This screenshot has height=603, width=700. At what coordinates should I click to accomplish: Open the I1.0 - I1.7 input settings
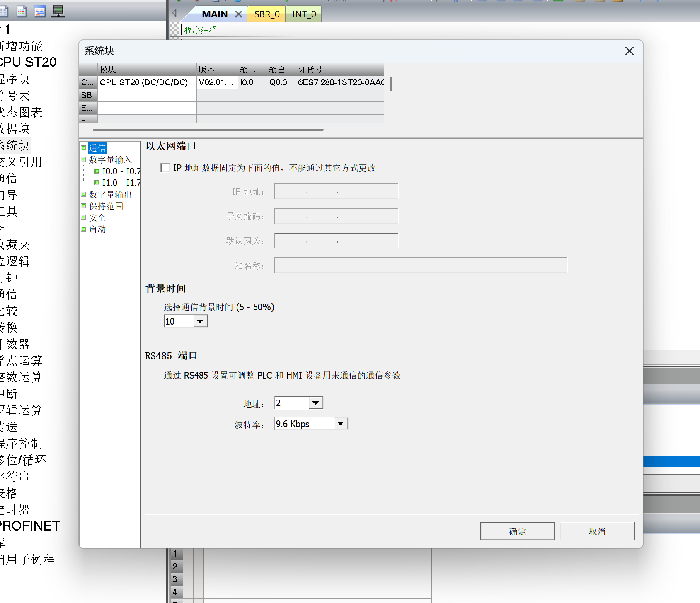click(x=121, y=183)
